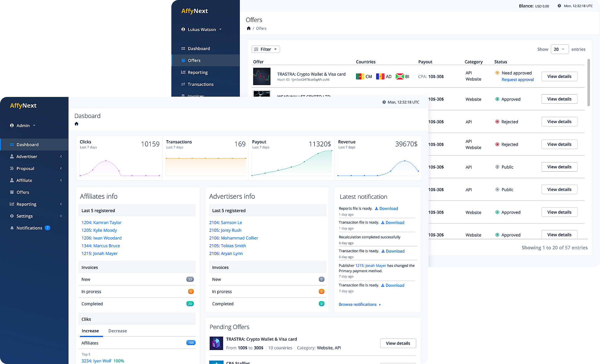Click the home breadcrumb icon in Dashboard
600x364 pixels.
pyautogui.click(x=76, y=124)
